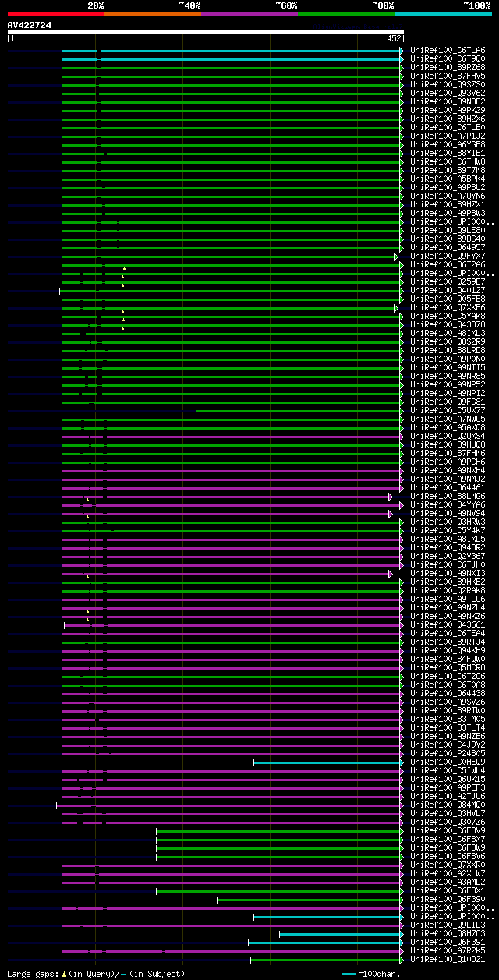Select the UniRef100_Q9FYX7 label
The height and width of the screenshot is (980, 499).
(x=448, y=256)
